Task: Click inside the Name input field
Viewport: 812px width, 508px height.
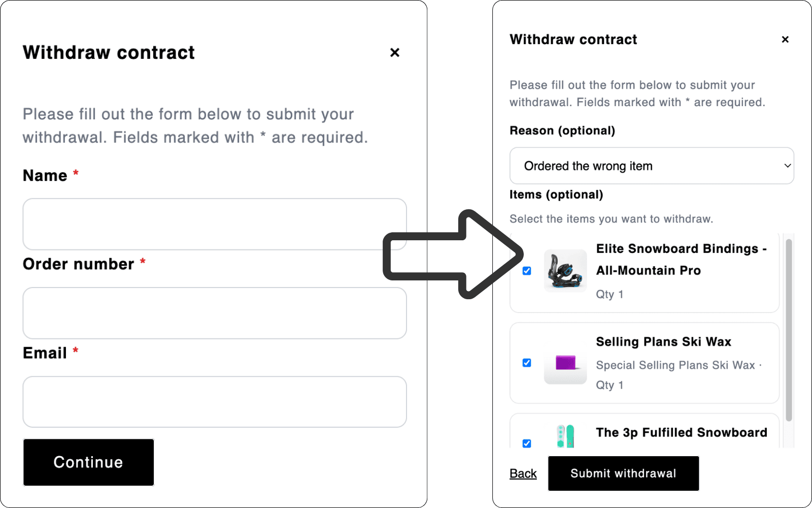Action: pos(214,224)
